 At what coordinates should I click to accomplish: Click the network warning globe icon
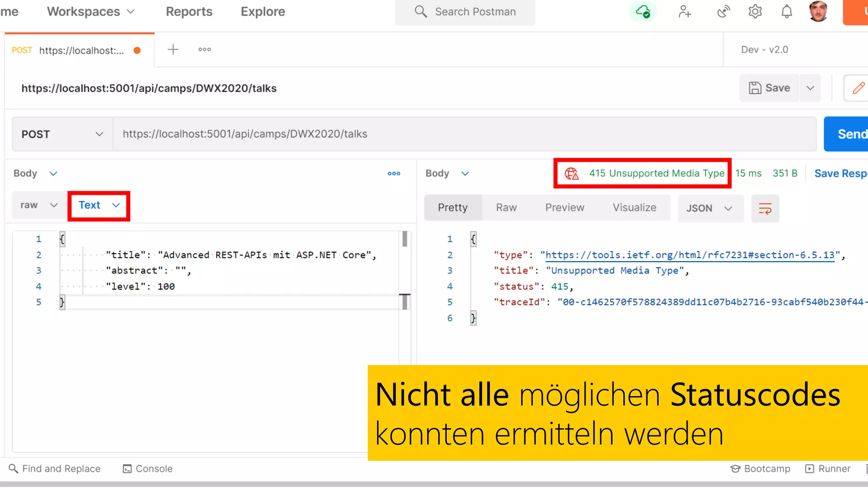tap(572, 173)
